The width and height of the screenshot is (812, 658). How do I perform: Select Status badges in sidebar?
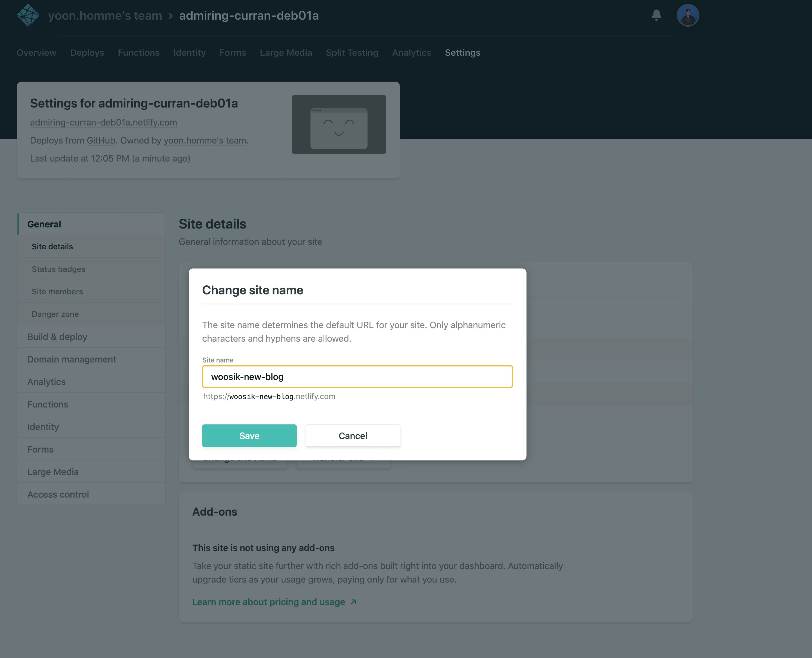point(58,269)
